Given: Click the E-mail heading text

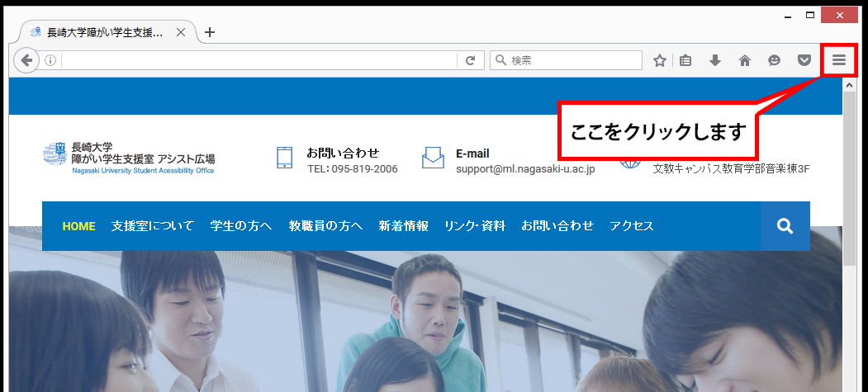Looking at the screenshot, I should click(x=472, y=153).
